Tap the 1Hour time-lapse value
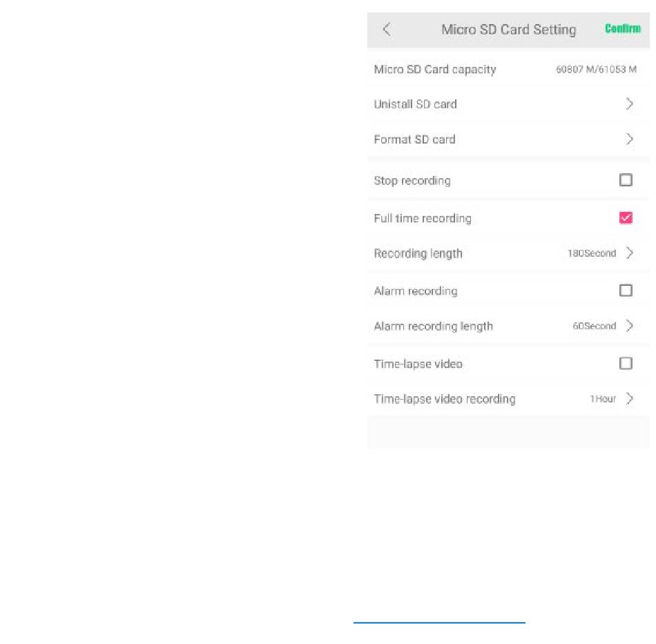 (x=602, y=399)
